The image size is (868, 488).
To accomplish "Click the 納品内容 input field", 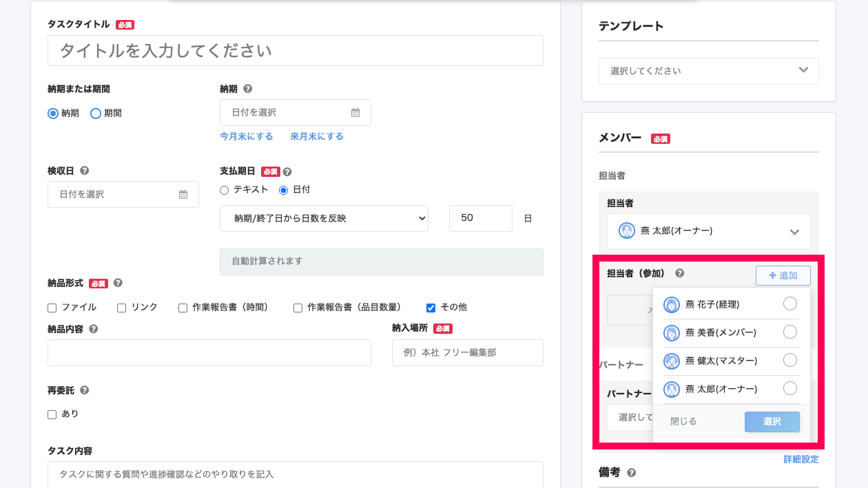I will (209, 352).
